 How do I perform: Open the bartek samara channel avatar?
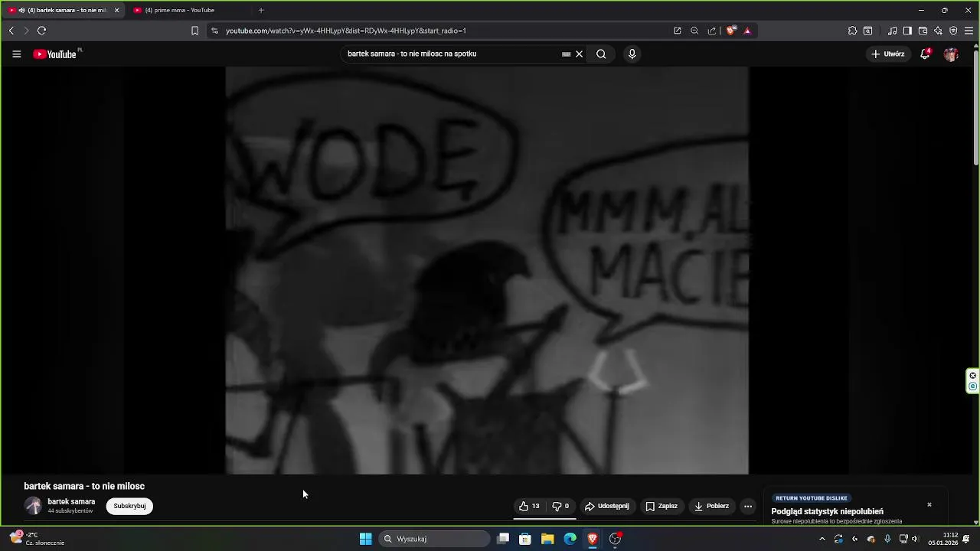coord(33,506)
